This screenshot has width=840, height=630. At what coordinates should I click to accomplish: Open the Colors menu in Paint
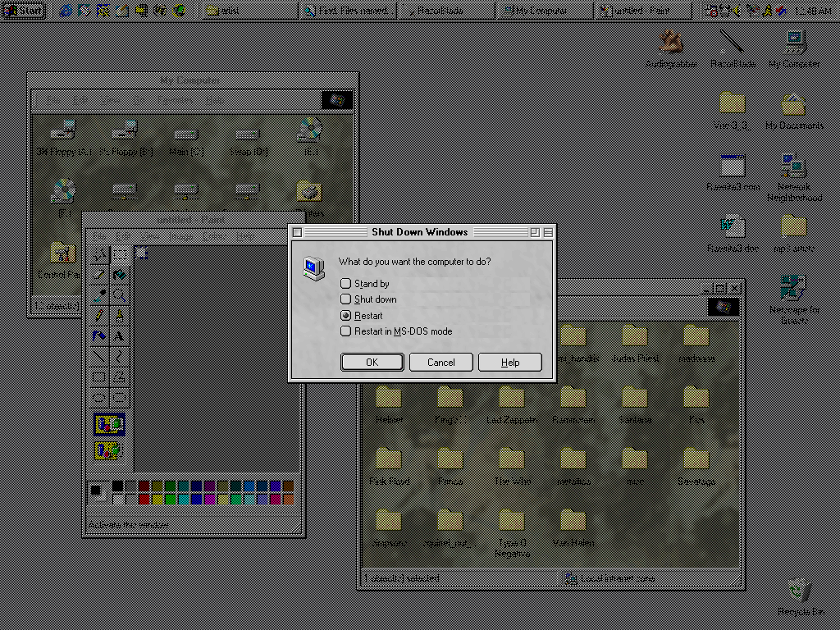(x=215, y=236)
